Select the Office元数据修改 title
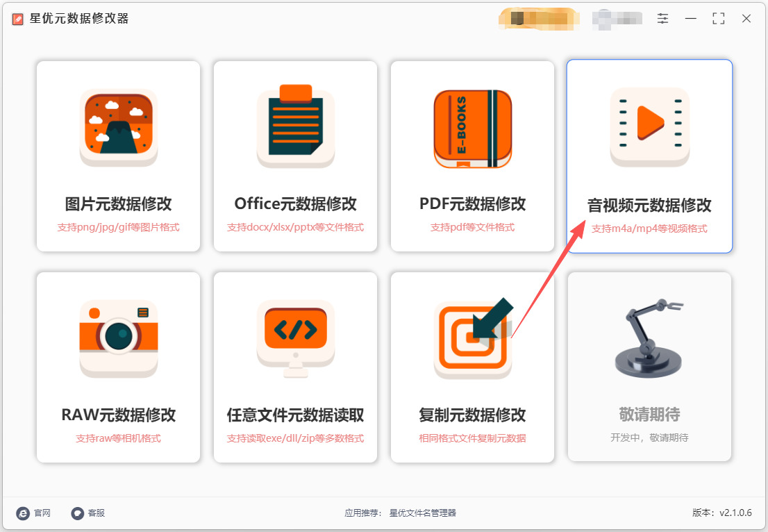The image size is (768, 532). click(x=295, y=203)
